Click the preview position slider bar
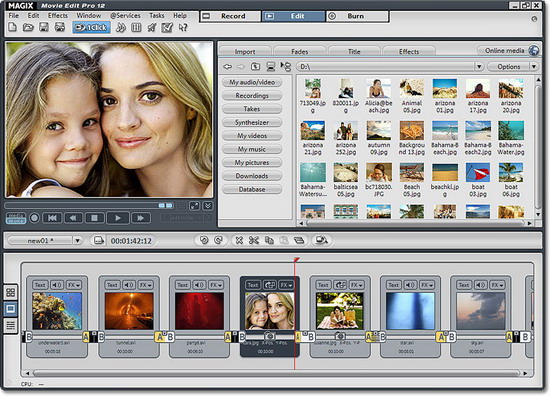This screenshot has height=396, width=550. (89, 205)
